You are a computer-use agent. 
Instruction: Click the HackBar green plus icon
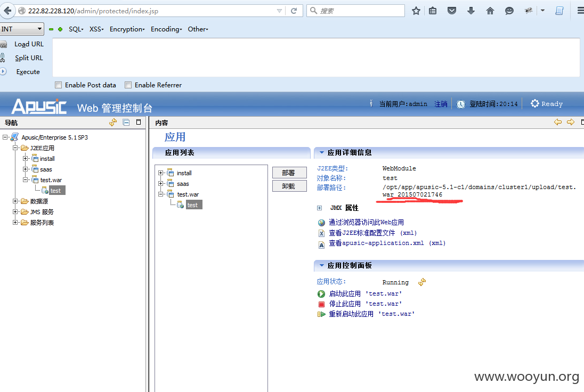(x=60, y=29)
